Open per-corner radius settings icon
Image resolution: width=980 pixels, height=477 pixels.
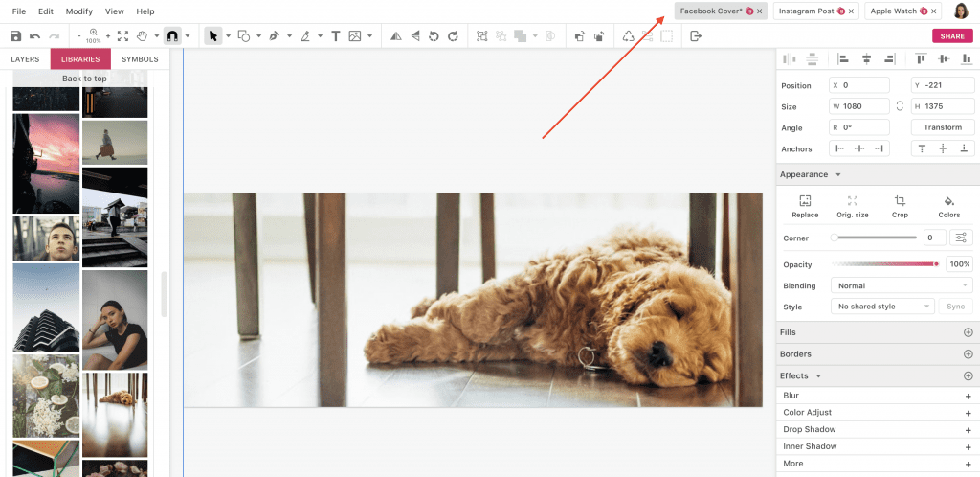[961, 238]
